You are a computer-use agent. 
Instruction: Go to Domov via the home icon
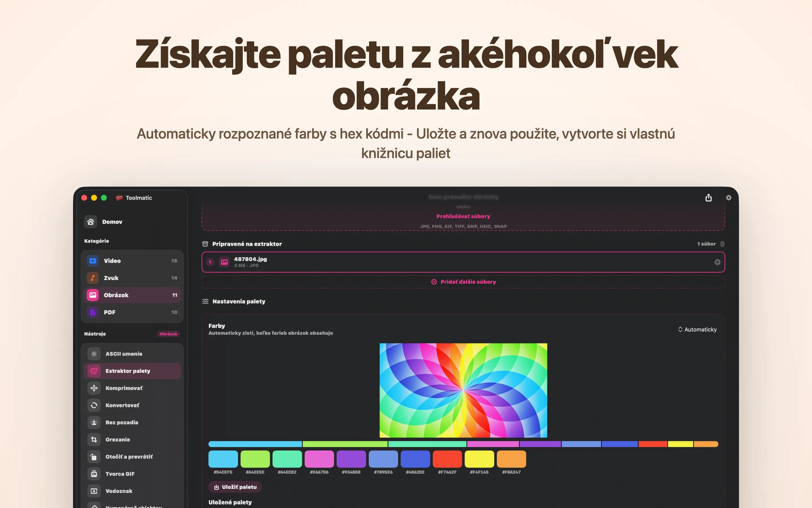click(x=91, y=222)
